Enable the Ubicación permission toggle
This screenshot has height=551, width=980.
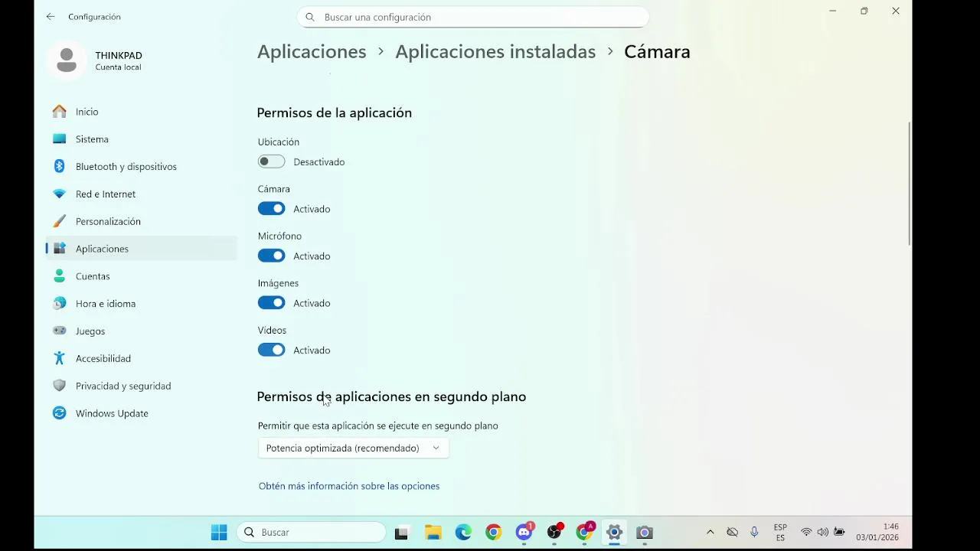pos(271,161)
